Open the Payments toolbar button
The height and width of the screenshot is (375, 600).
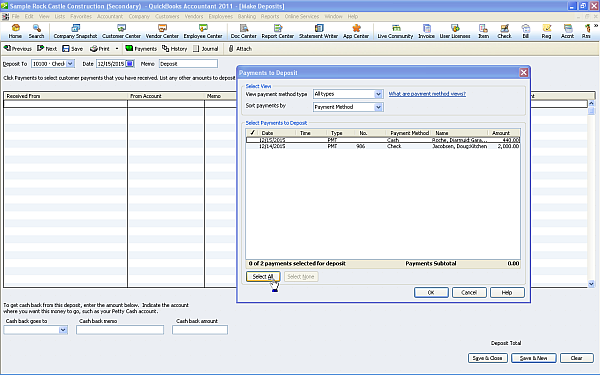141,49
